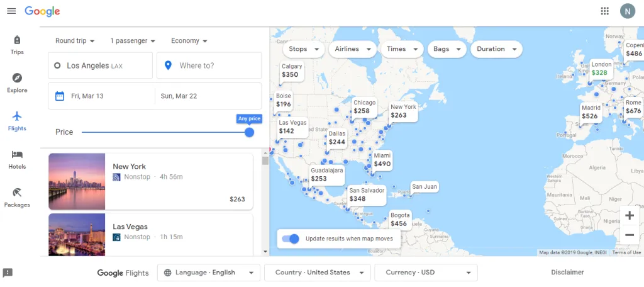Go to Trips in sidebar

click(x=17, y=45)
